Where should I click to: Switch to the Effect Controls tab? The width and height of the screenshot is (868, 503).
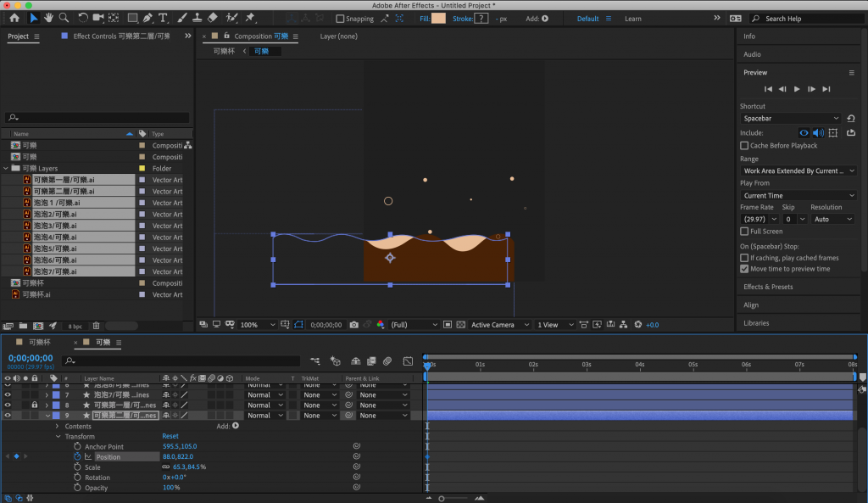click(119, 36)
